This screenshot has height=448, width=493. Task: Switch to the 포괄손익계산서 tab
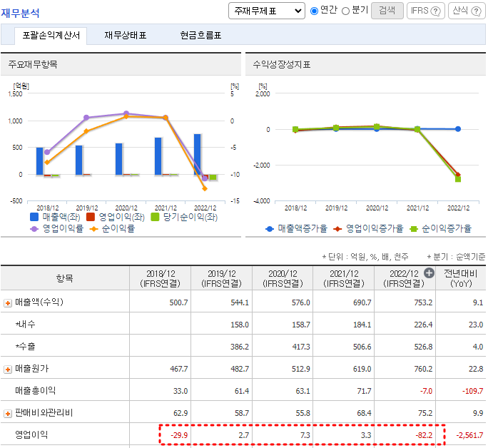[x=51, y=35]
